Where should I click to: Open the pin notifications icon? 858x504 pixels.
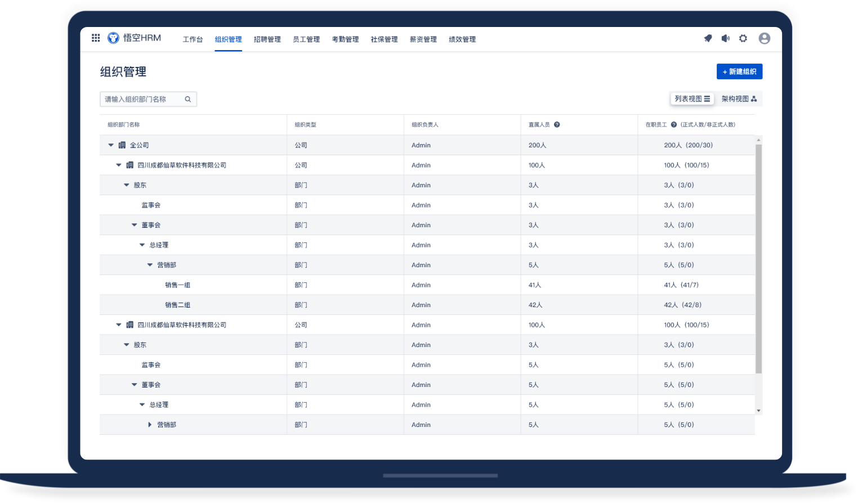point(708,38)
